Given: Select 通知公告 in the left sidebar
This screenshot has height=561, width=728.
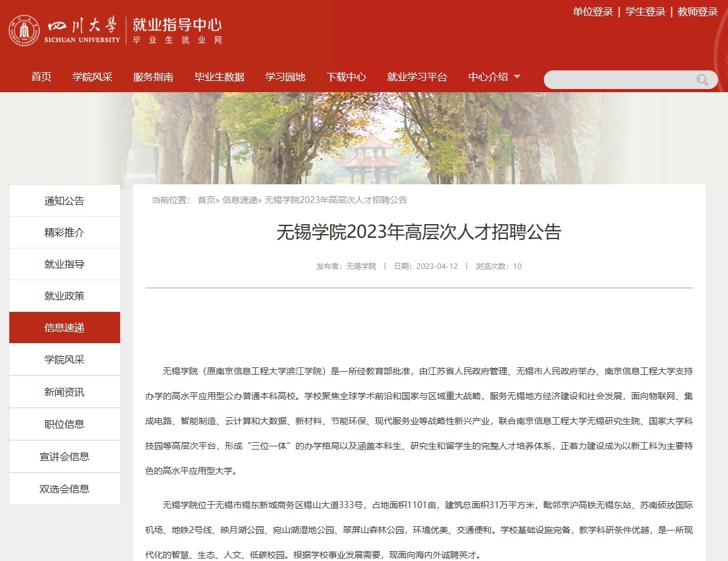Looking at the screenshot, I should [x=64, y=201].
